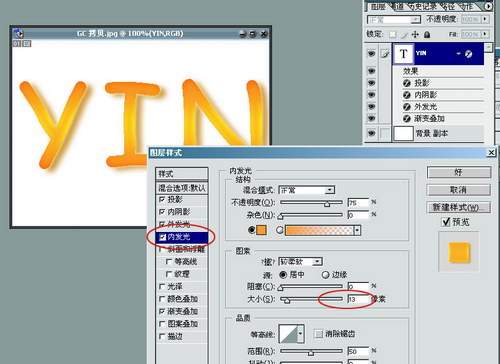500x364 pixels.
Task: Uncheck the 内阴影 checkbox in layer style list
Action: coord(162,212)
